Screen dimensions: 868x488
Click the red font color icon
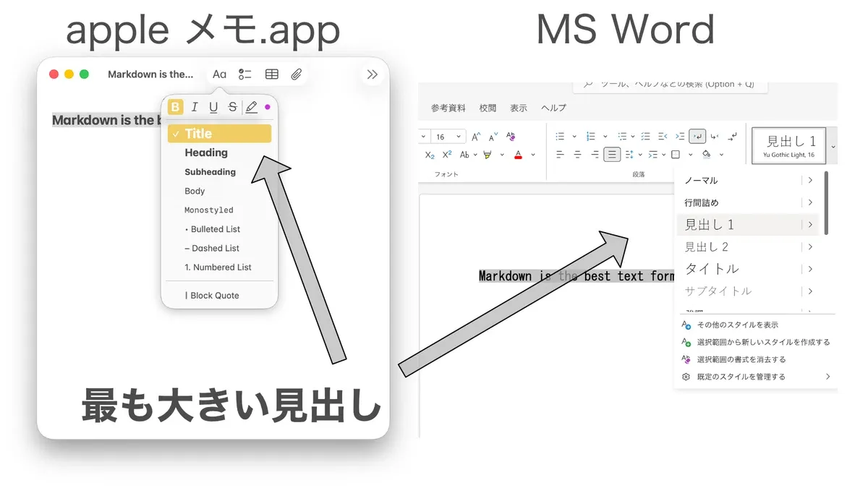518,155
